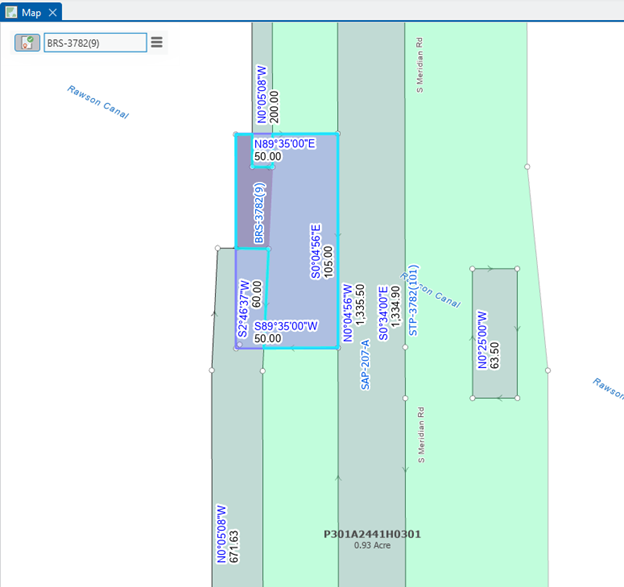Click the BRS-3782(9) parcel label on map
624x587 pixels.
click(259, 213)
